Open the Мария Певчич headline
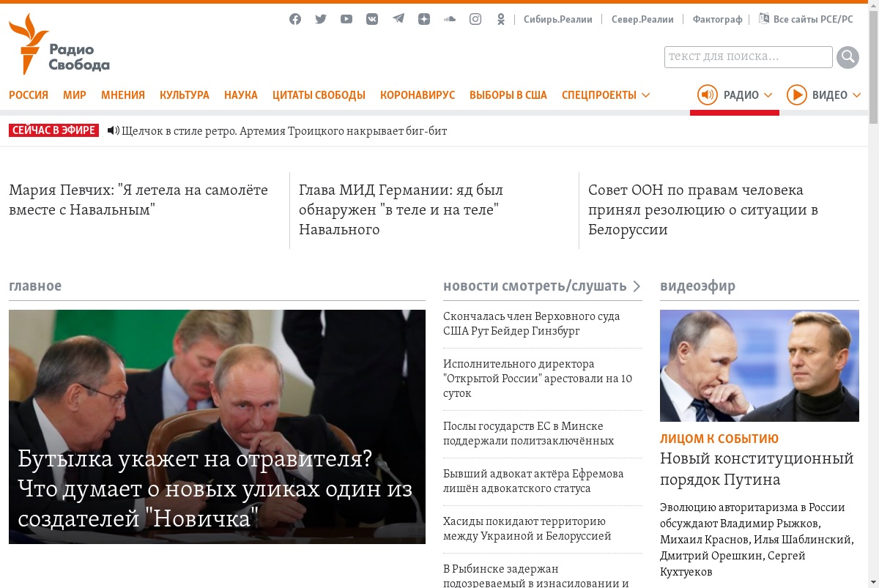 coord(138,200)
